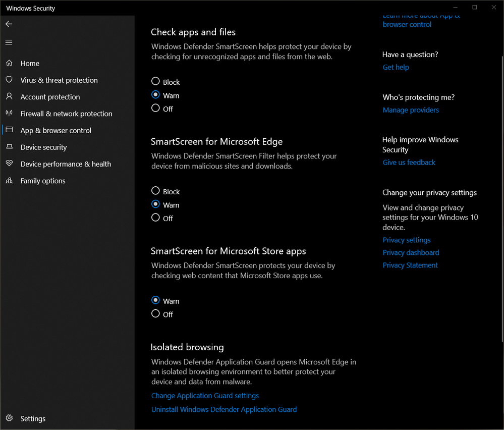Open Account protection section
The width and height of the screenshot is (504, 430).
[50, 97]
